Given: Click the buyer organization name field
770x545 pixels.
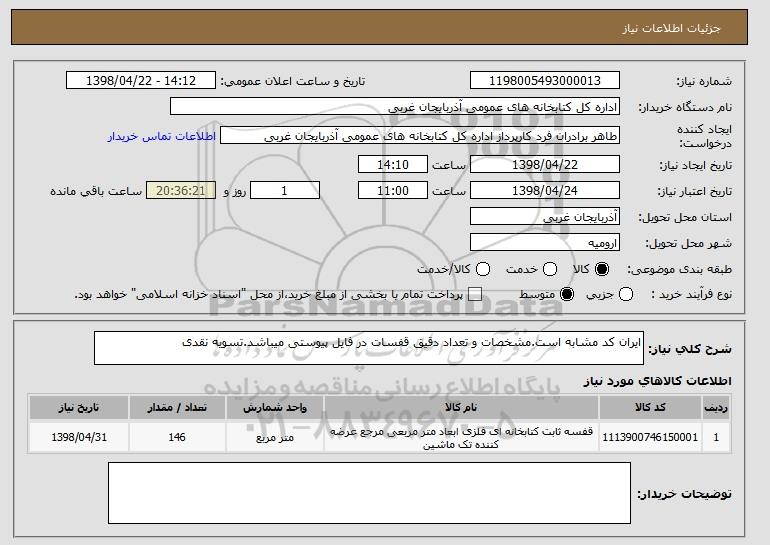Looking at the screenshot, I should pos(395,107).
